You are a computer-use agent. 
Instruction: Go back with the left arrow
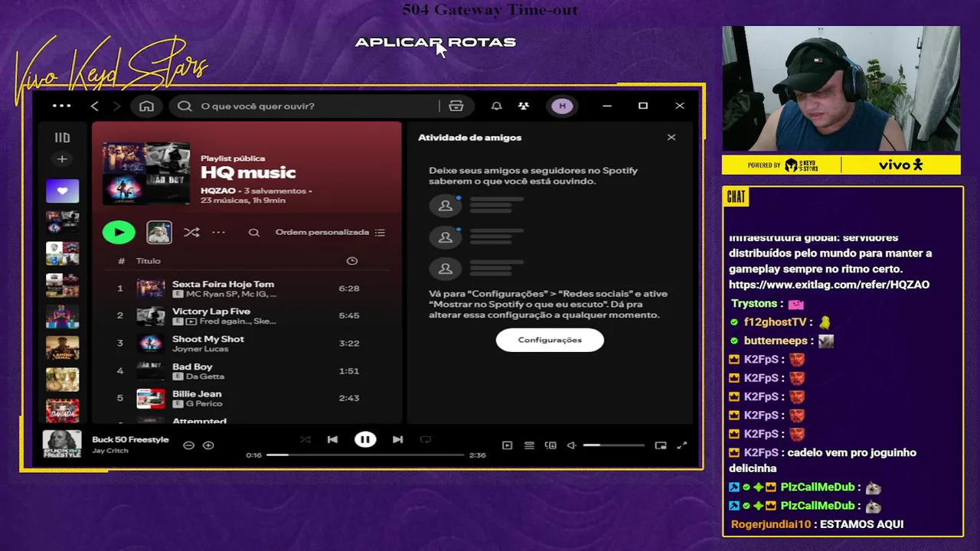[x=94, y=106]
